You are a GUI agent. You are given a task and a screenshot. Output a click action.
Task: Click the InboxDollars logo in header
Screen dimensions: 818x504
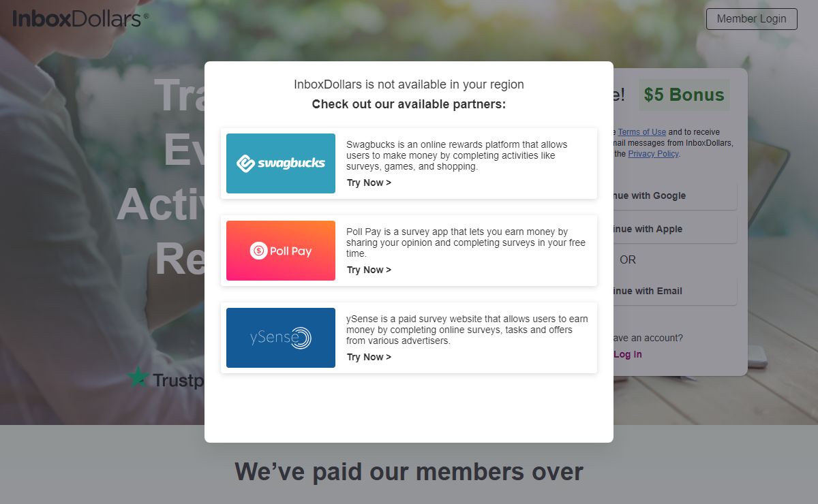(77, 18)
